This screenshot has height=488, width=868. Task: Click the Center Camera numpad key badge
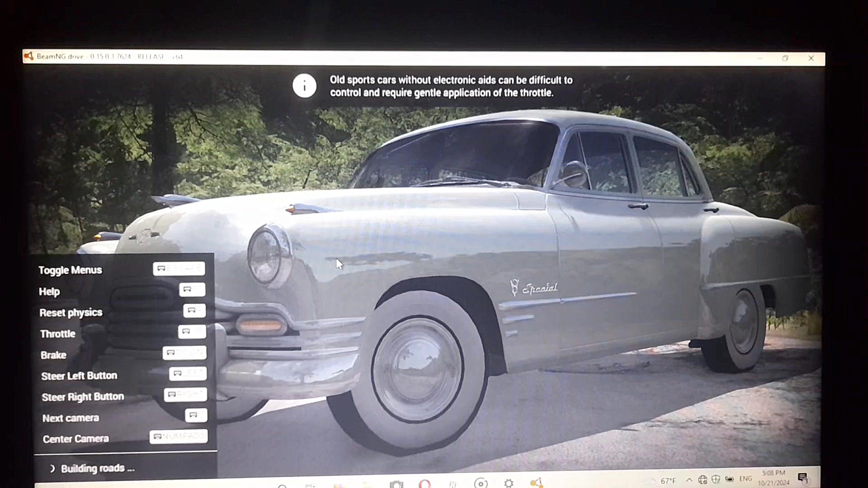[179, 436]
